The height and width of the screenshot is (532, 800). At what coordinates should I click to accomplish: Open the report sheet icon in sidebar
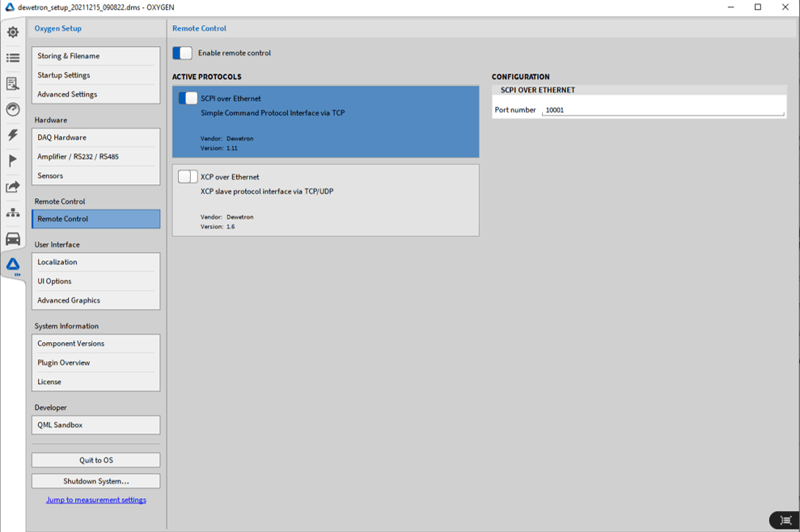pos(13,83)
